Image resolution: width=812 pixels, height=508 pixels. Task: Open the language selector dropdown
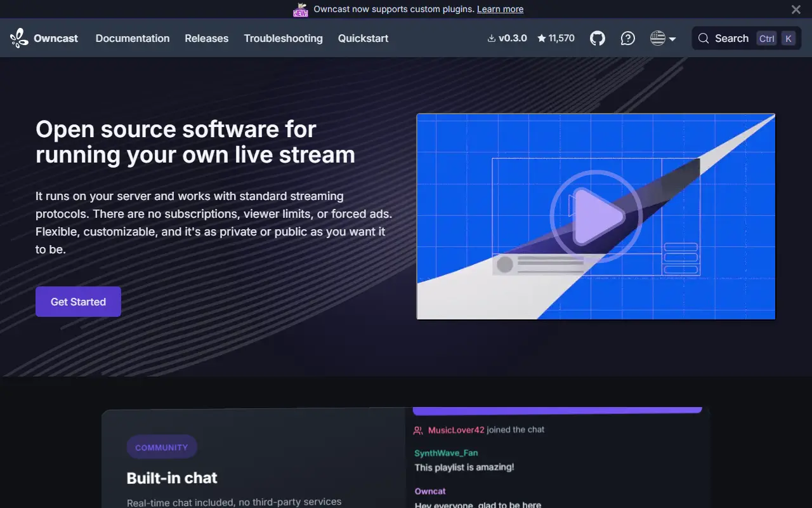pos(663,38)
